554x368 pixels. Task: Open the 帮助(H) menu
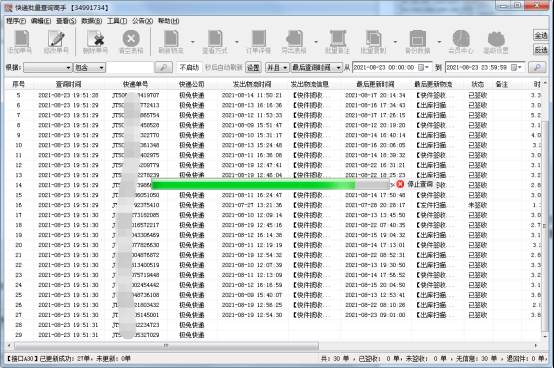[168, 21]
